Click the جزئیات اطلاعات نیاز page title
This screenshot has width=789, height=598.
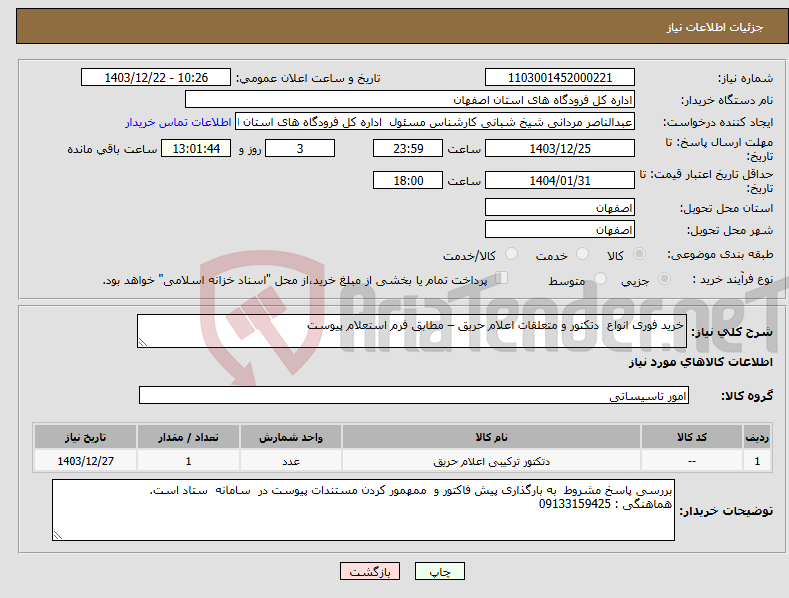click(x=715, y=27)
